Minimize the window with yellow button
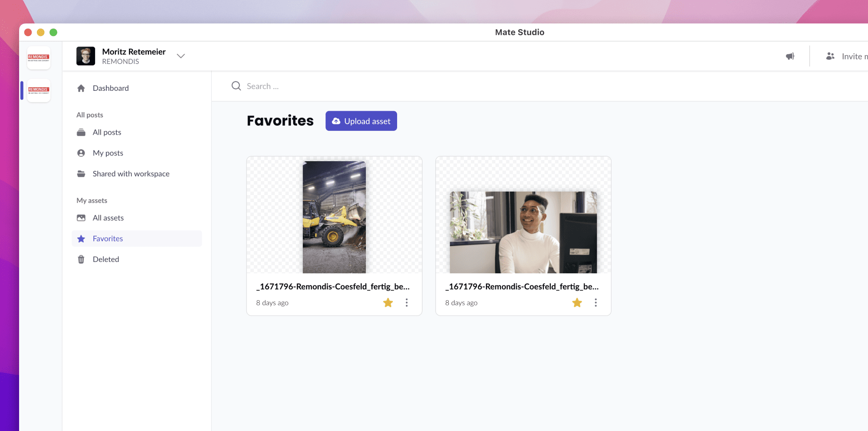 41,32
